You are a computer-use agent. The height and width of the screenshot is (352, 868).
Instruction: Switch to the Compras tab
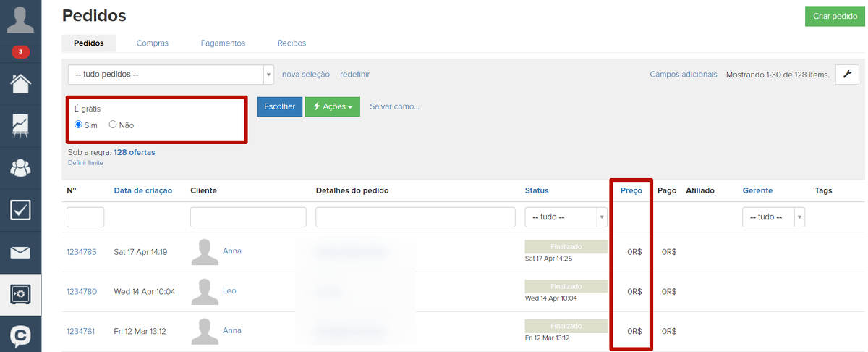click(152, 43)
